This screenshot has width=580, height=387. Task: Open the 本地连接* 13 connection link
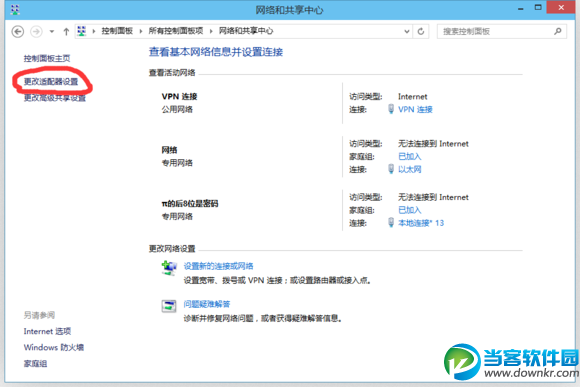coord(421,223)
